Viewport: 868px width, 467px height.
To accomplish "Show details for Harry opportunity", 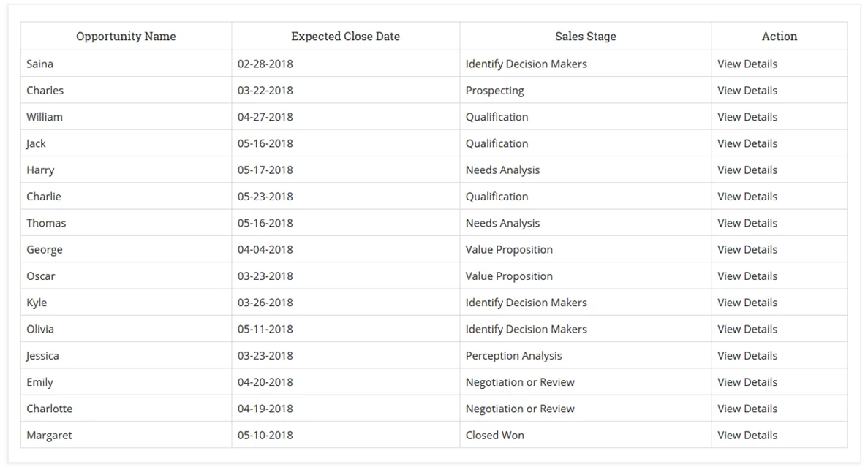I will pyautogui.click(x=747, y=170).
